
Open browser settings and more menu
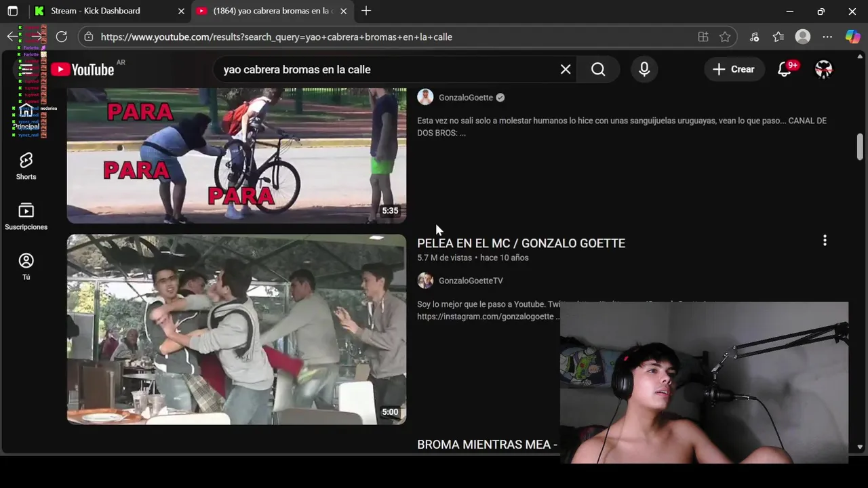(x=827, y=37)
